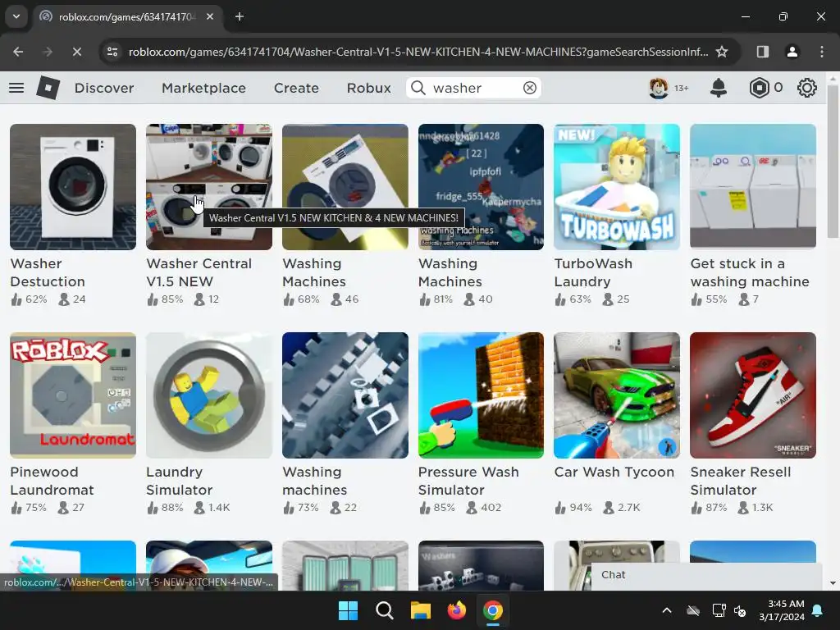Open the Roblox avatar profile icon
Viewport: 840px width, 630px height.
pyautogui.click(x=659, y=88)
